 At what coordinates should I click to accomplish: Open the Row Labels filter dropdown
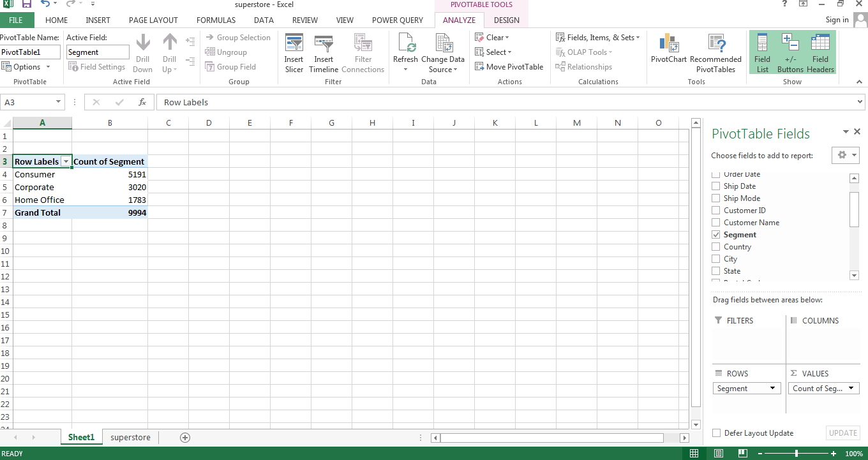[x=66, y=162]
